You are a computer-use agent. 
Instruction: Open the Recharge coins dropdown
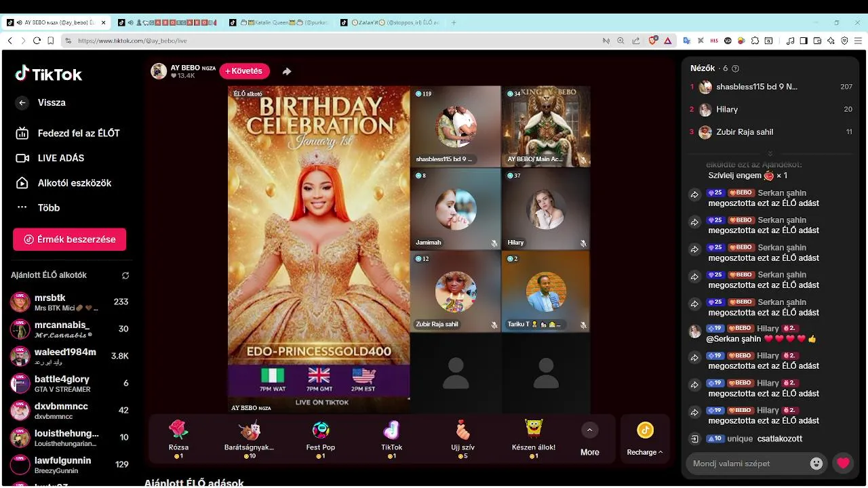click(645, 439)
